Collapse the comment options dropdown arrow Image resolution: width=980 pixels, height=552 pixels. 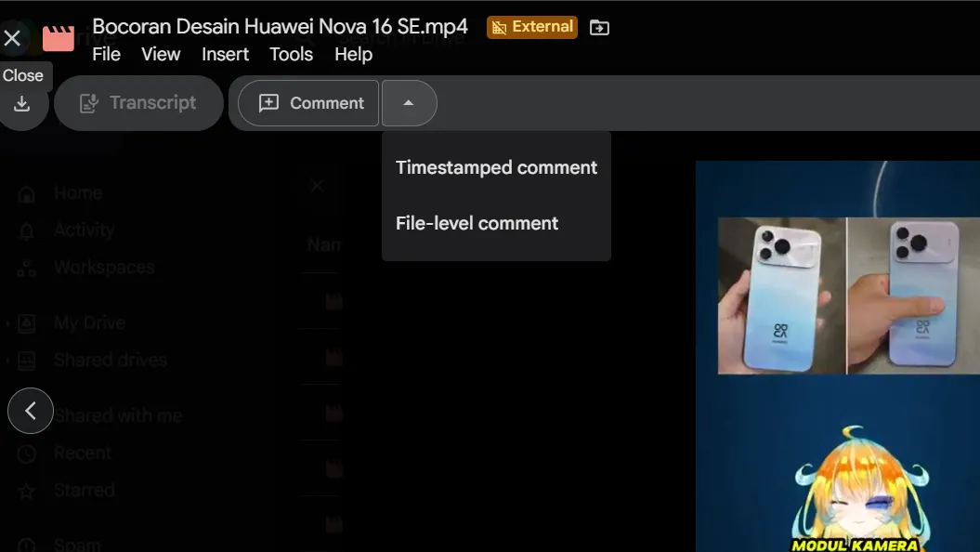(409, 103)
